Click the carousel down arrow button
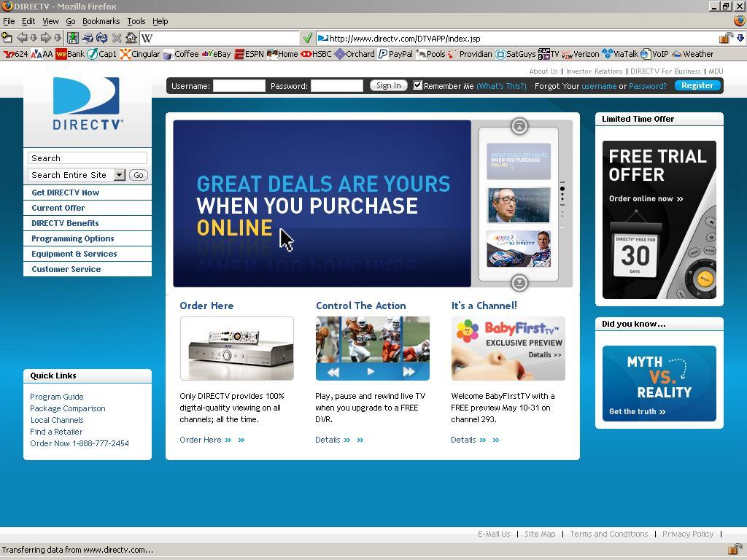The width and height of the screenshot is (747, 560). [x=519, y=283]
